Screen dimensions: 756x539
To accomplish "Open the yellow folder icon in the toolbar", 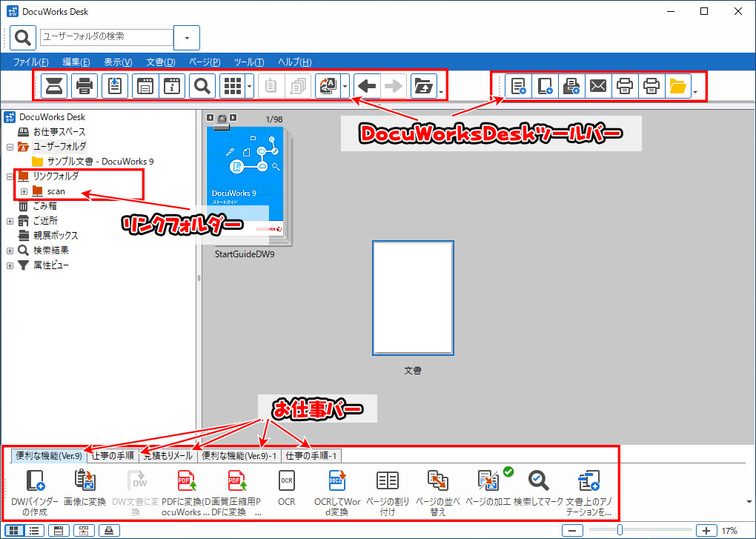I will [678, 86].
